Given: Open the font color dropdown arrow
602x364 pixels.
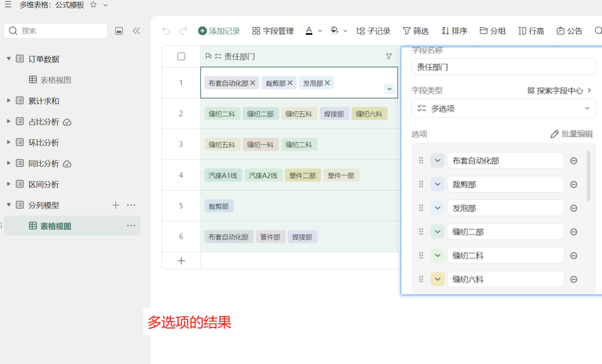Looking at the screenshot, I should (x=320, y=31).
